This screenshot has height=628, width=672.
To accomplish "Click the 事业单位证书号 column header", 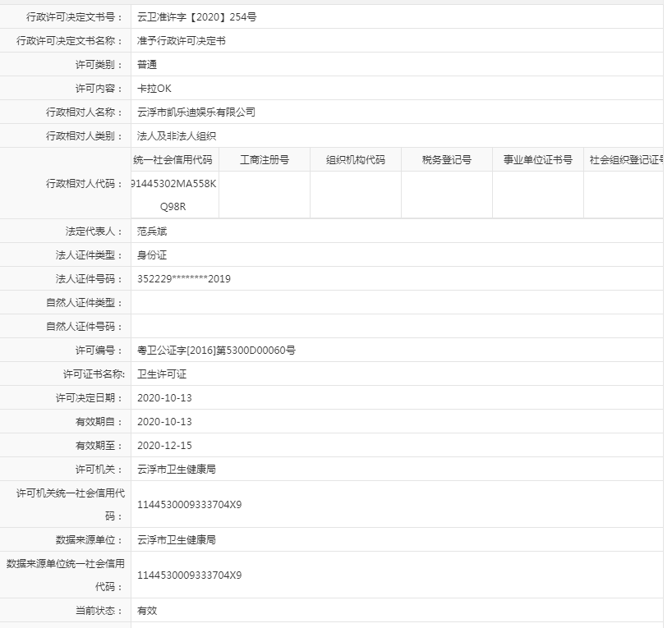I will tap(536, 159).
